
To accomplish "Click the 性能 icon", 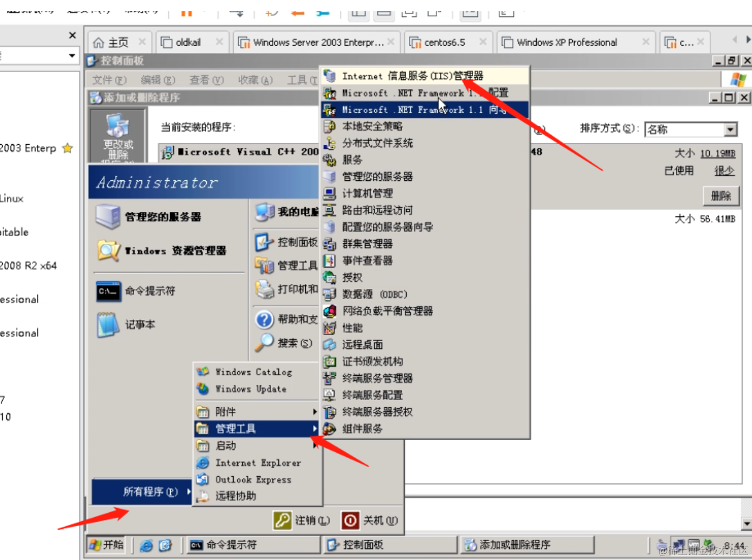I will pos(330,328).
